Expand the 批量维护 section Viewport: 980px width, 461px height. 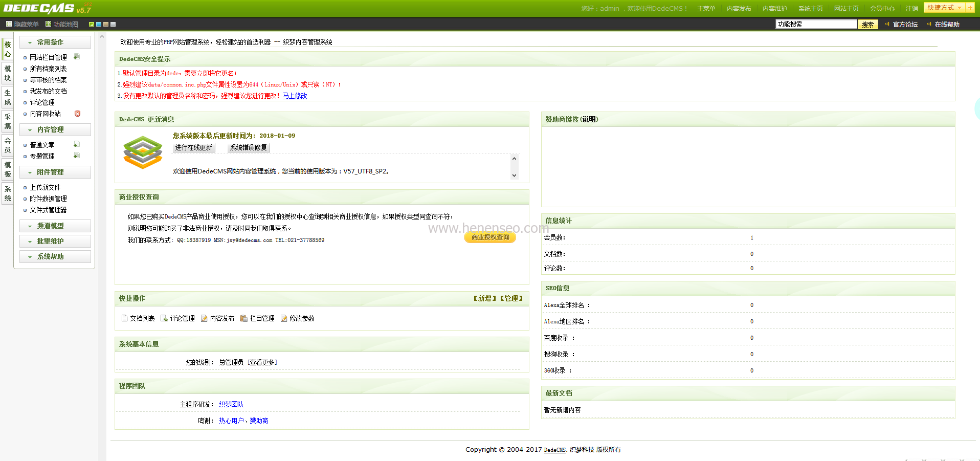pyautogui.click(x=55, y=241)
